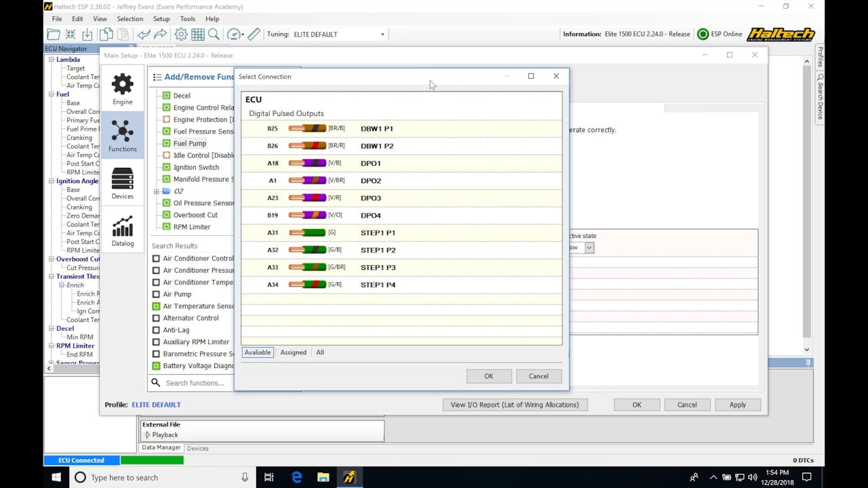The height and width of the screenshot is (488, 868).
Task: Click the open folder toolbar icon
Action: click(x=54, y=35)
